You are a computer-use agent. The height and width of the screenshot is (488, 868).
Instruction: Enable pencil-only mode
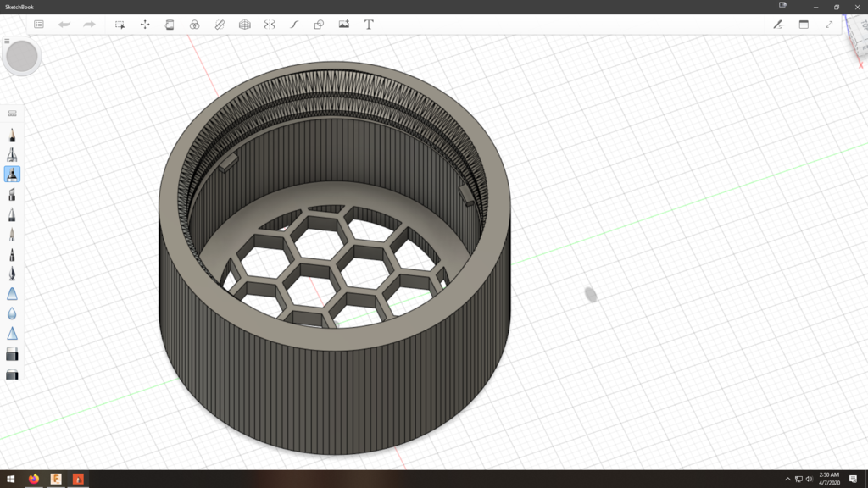tap(778, 25)
